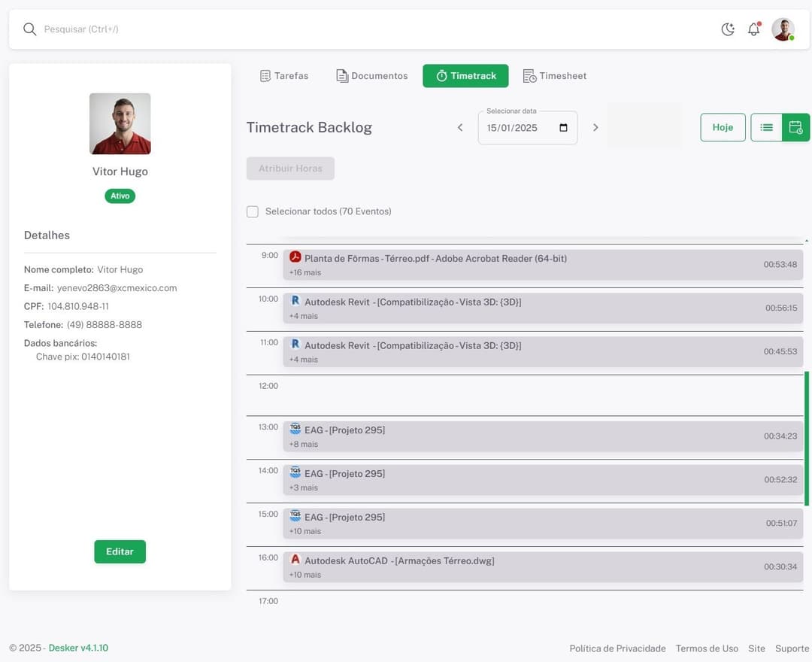Open Política de Privacidade link
Viewport: 812px width, 662px height.
click(x=618, y=649)
